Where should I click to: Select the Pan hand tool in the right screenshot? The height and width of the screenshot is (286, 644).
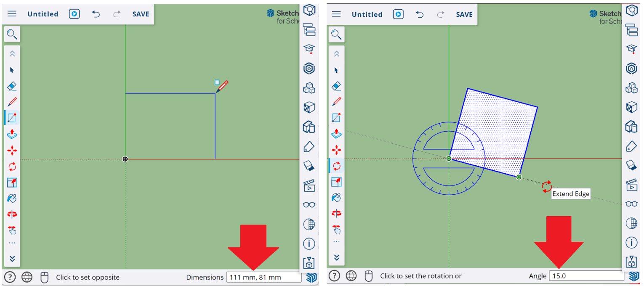pos(336,229)
